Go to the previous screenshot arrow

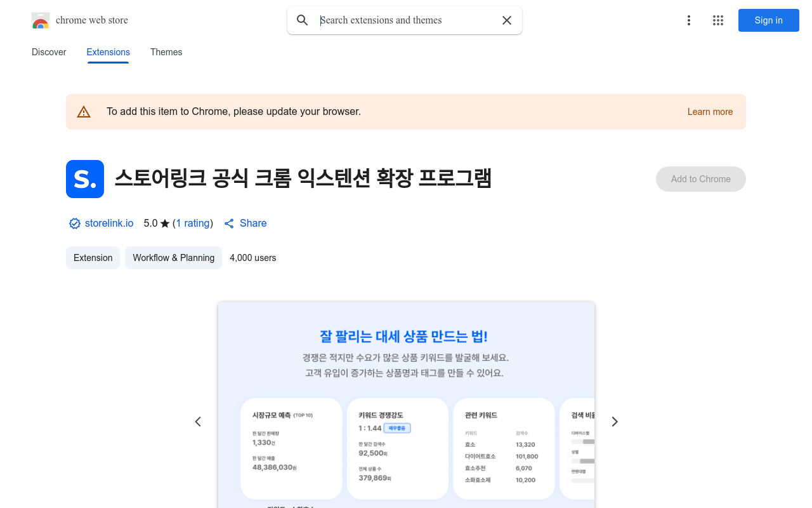click(x=198, y=422)
